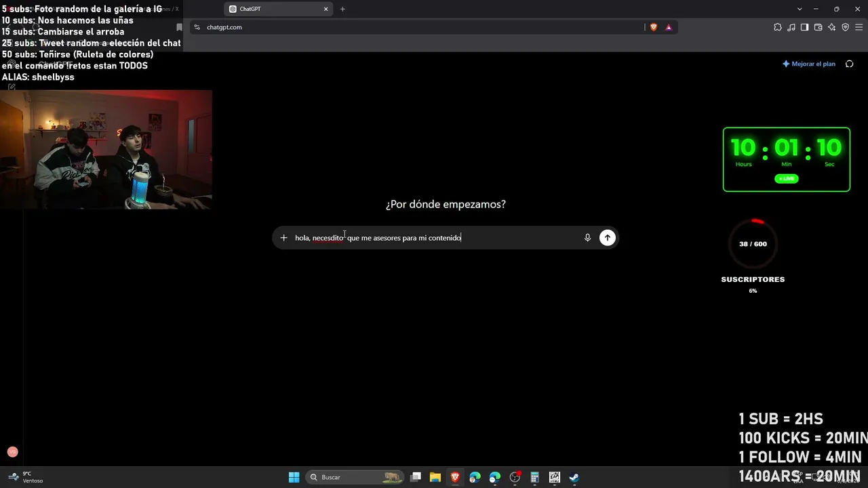Open the Calculator taskbar icon
The height and width of the screenshot is (488, 868).
click(534, 477)
